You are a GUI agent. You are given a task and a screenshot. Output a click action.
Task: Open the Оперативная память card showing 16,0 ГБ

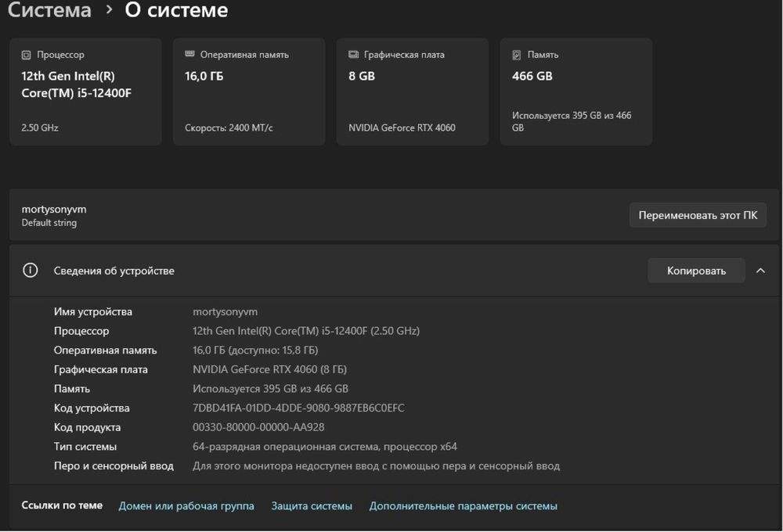pyautogui.click(x=249, y=92)
